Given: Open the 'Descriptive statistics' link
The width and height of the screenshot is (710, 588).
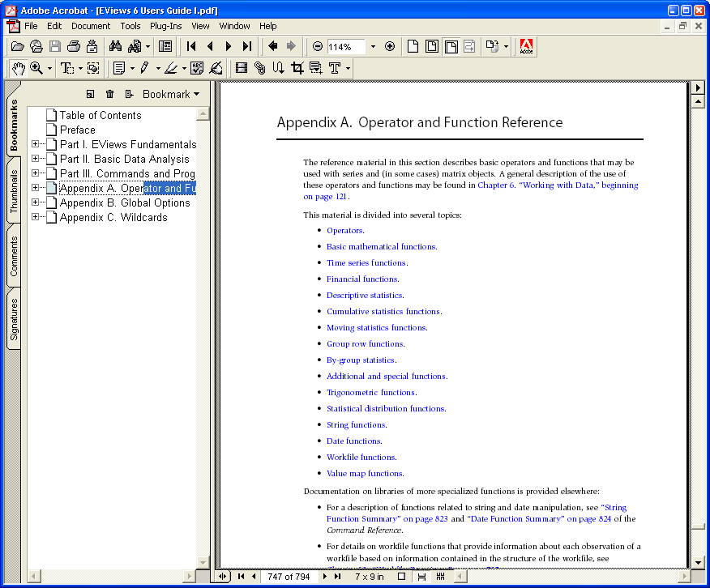Looking at the screenshot, I should tap(364, 296).
